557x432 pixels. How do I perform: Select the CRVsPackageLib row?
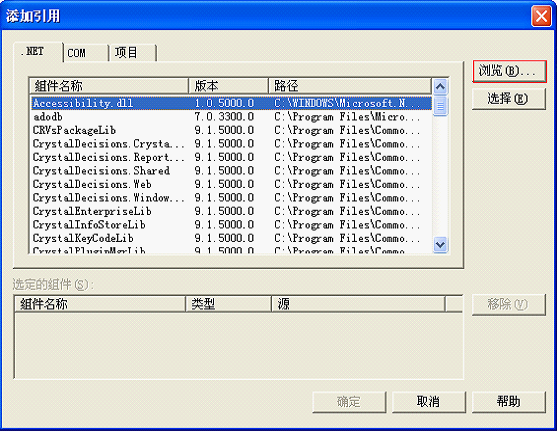coord(231,130)
